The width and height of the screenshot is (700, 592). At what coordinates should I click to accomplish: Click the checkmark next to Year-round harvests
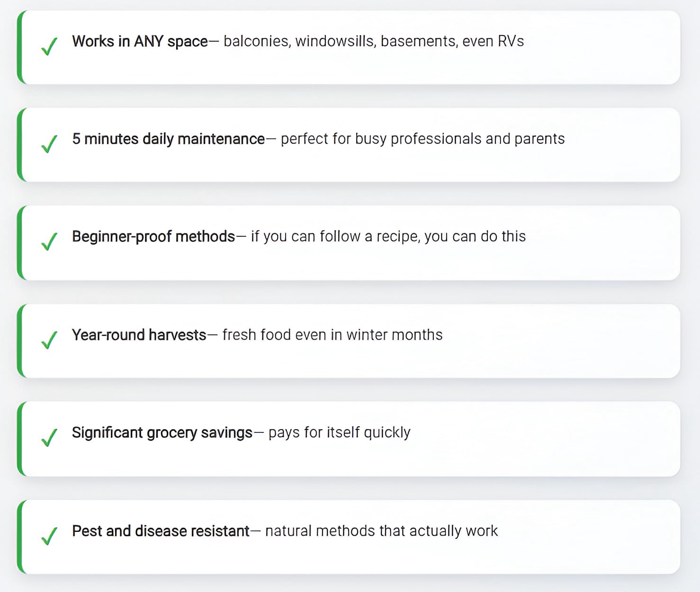pos(49,340)
